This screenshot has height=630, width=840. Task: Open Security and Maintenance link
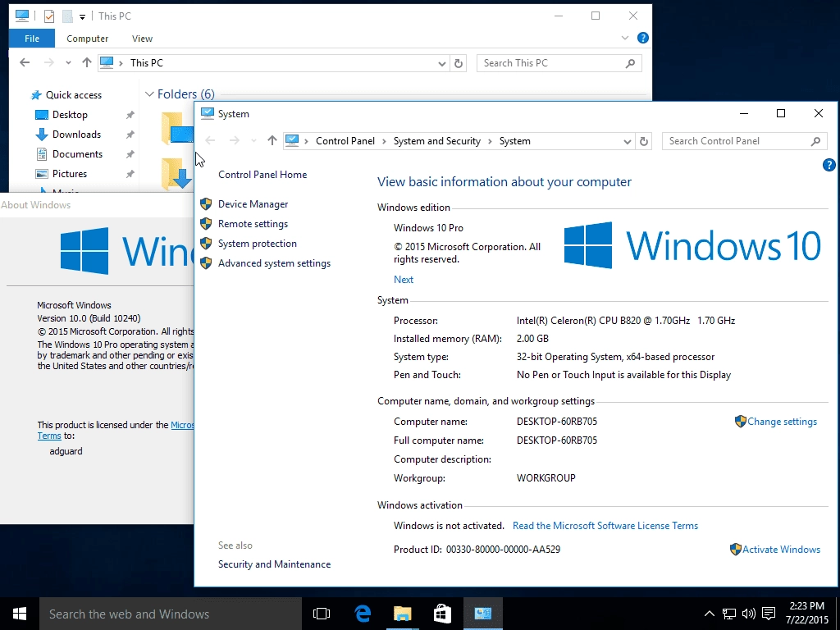[274, 564]
